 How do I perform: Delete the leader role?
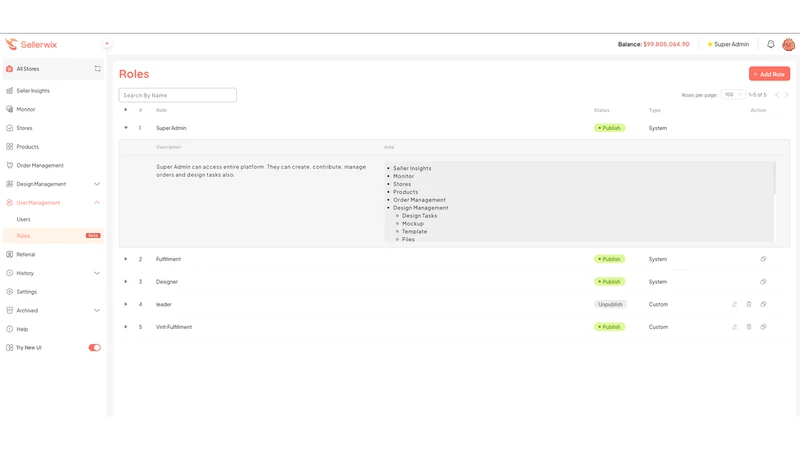click(749, 305)
